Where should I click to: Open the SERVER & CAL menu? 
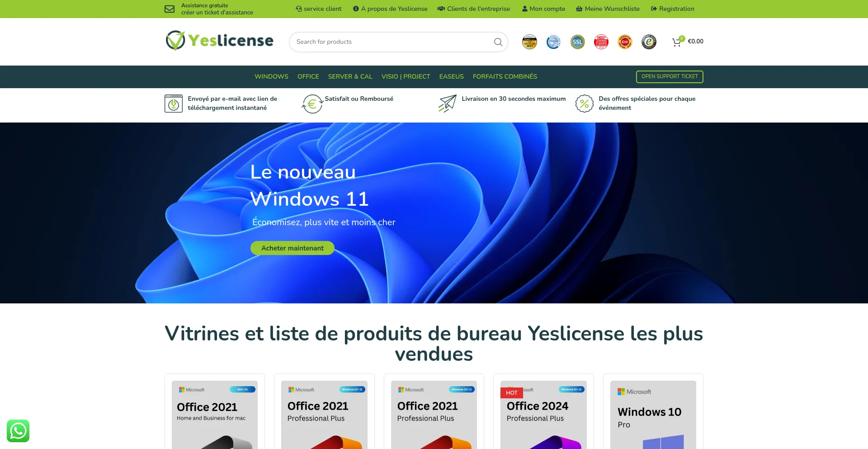tap(350, 76)
